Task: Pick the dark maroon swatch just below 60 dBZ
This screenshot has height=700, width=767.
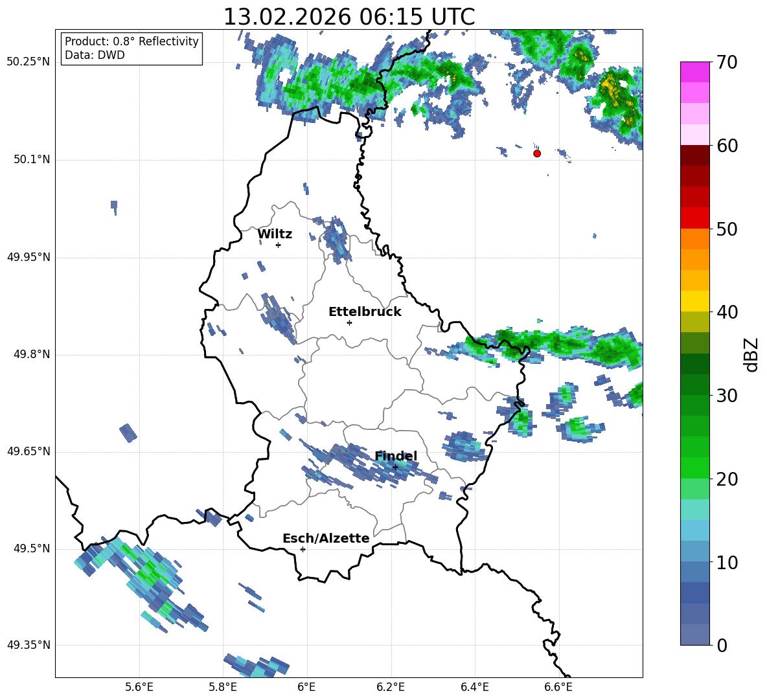Action: click(x=694, y=155)
